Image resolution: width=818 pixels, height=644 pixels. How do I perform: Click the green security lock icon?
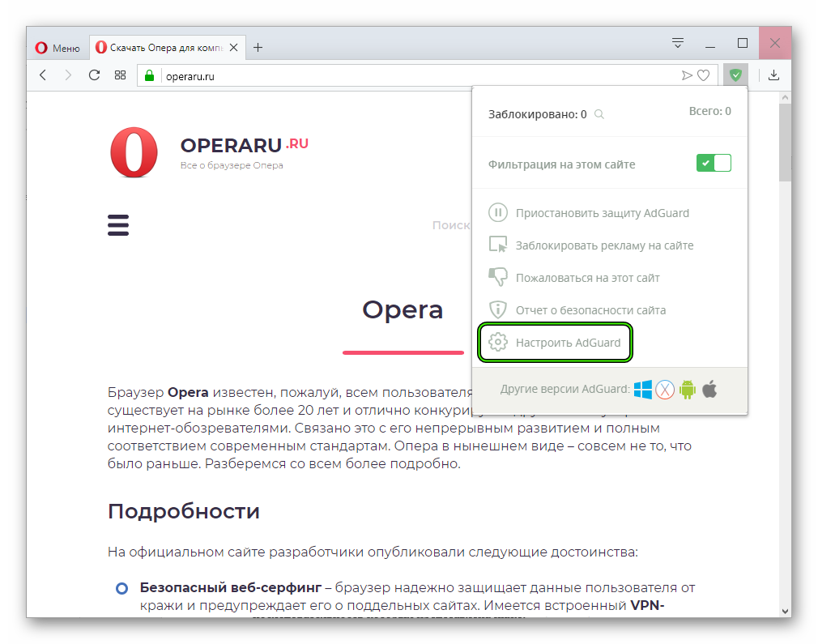point(149,75)
